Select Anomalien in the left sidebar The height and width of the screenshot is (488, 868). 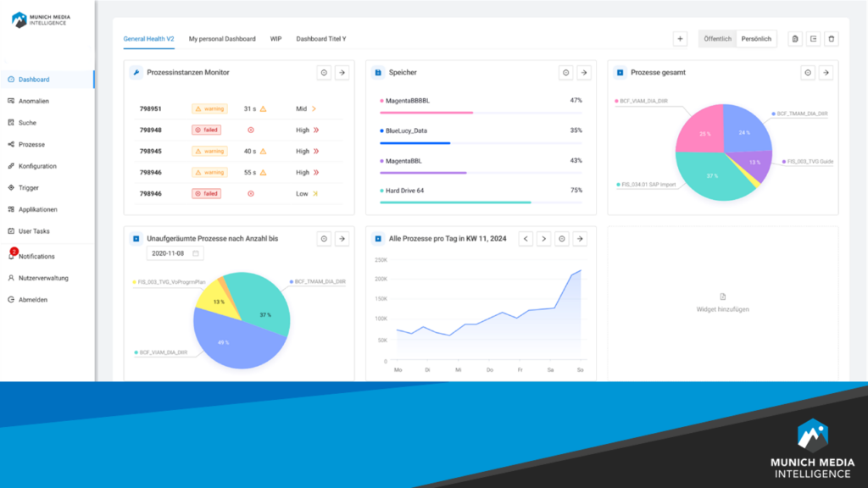point(36,100)
